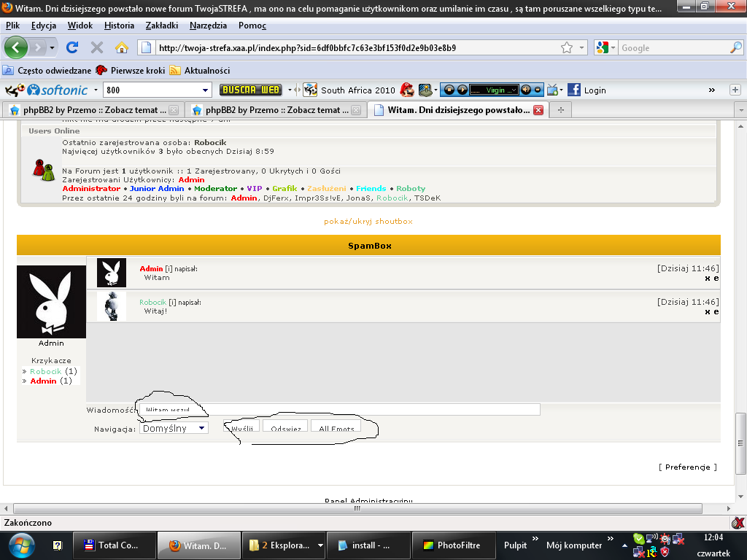Open the Widok menu
This screenshot has height=560, width=747.
tap(80, 26)
